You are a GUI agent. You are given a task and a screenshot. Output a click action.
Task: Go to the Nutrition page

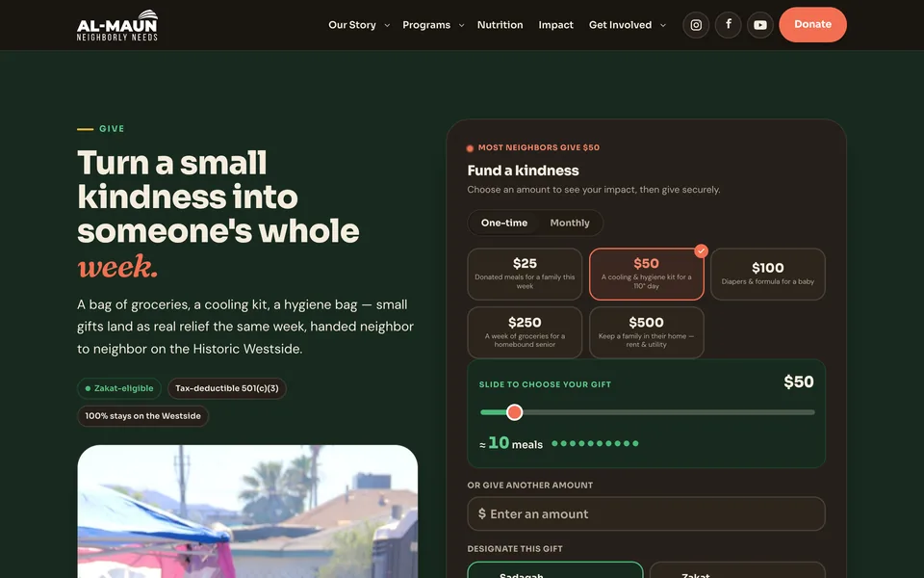(500, 25)
